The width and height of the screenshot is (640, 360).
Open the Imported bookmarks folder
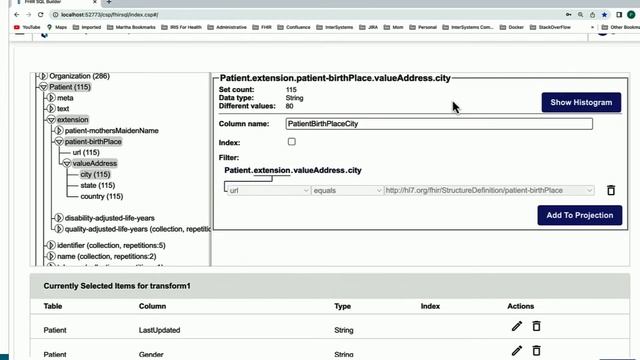(87, 27)
